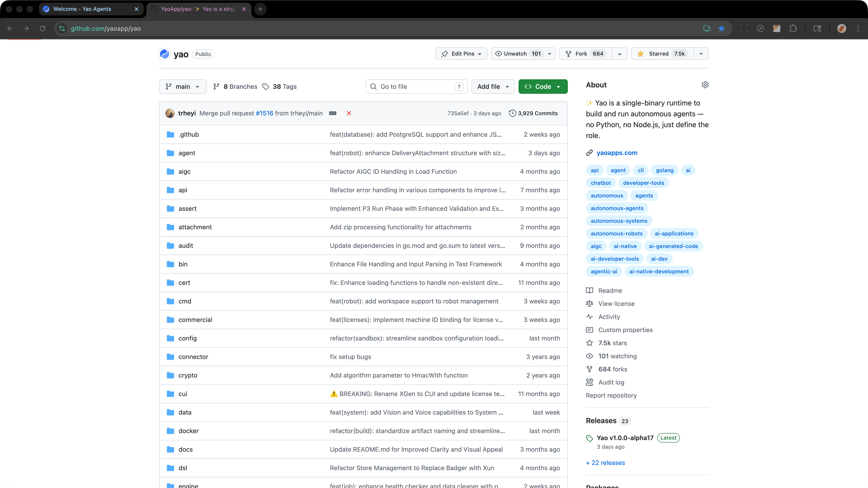The height and width of the screenshot is (488, 868).
Task: Open the aigc folder
Action: [185, 171]
